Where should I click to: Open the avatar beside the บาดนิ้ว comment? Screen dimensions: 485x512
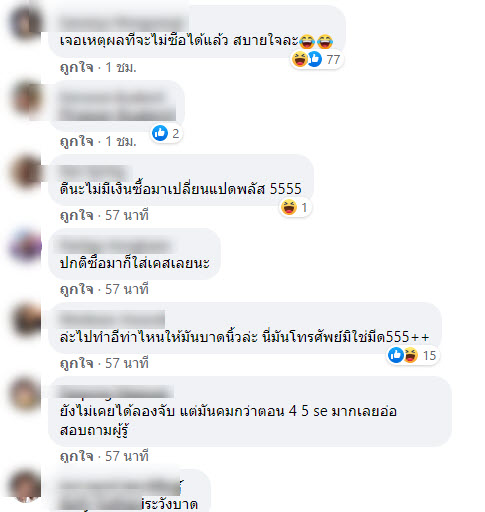pyautogui.click(x=26, y=320)
